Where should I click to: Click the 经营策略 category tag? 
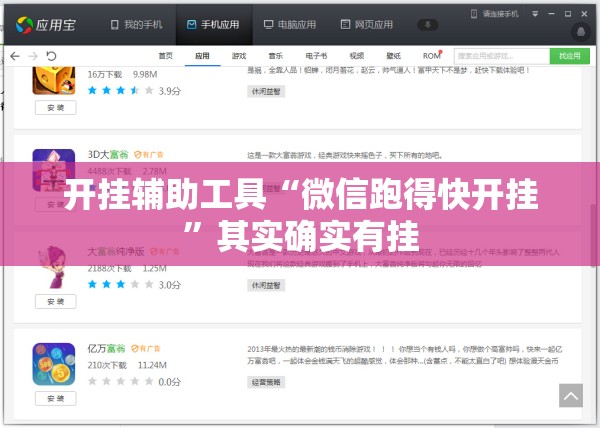[x=266, y=382]
